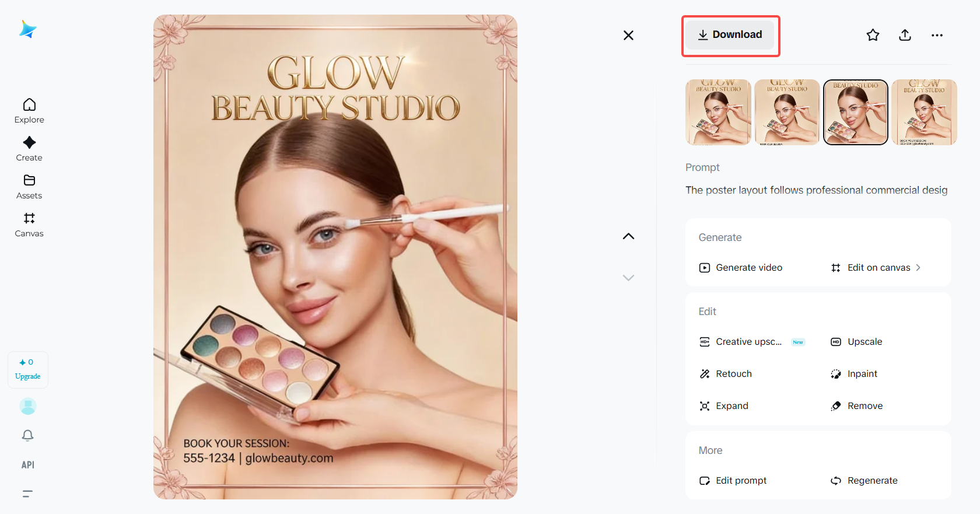Open the Assets section
Viewport: 980px width, 514px height.
pyautogui.click(x=29, y=187)
